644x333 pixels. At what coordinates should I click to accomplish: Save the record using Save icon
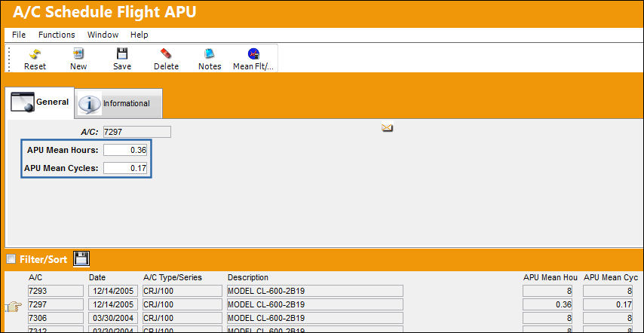click(x=122, y=53)
